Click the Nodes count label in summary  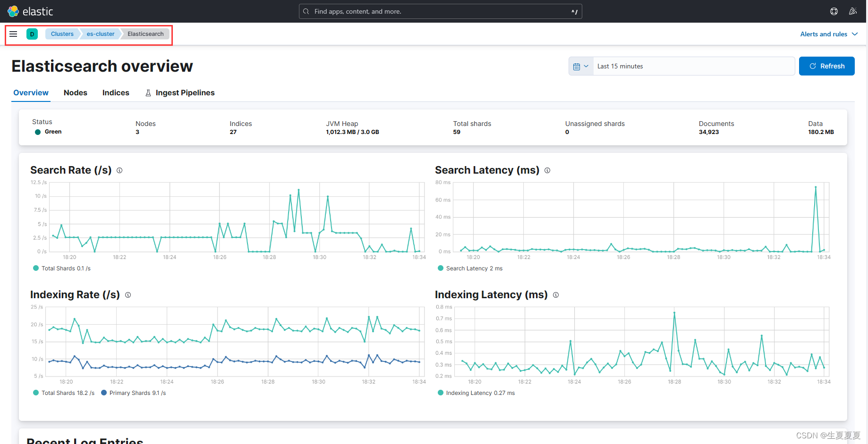145,124
